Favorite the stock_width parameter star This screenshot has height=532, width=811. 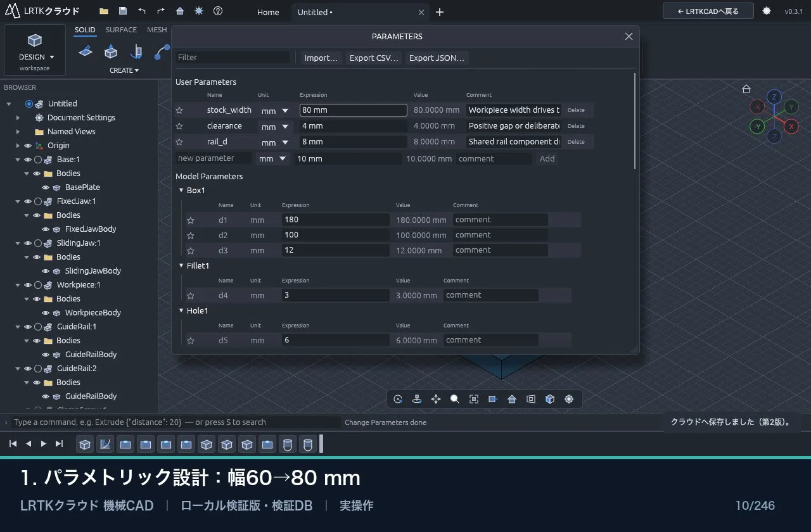coord(179,110)
